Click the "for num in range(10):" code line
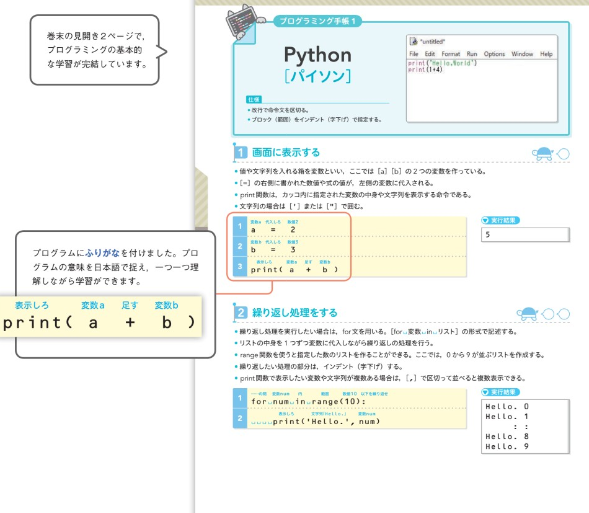Screen dimensions: 589x513 [308, 401]
